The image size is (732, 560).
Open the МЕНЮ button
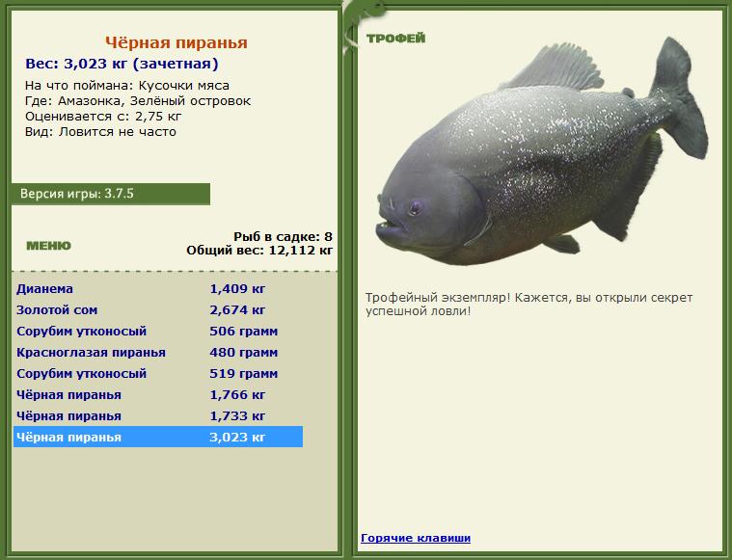tap(48, 246)
